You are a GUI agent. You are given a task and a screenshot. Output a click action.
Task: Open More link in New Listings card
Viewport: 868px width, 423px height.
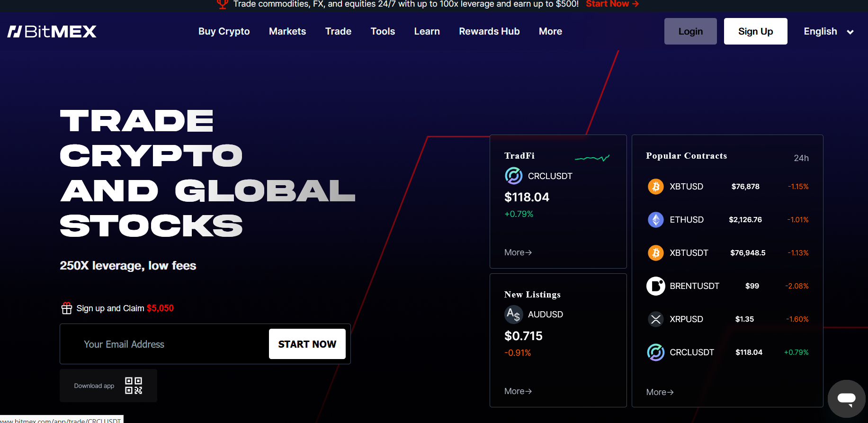(518, 391)
